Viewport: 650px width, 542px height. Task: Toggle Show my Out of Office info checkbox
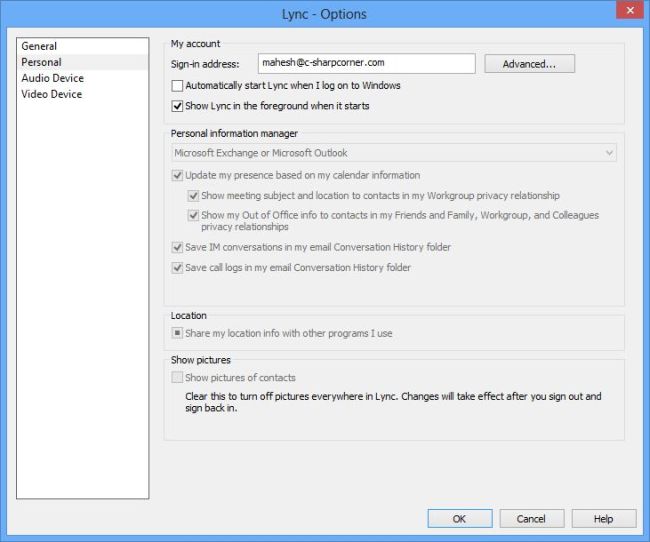click(193, 215)
